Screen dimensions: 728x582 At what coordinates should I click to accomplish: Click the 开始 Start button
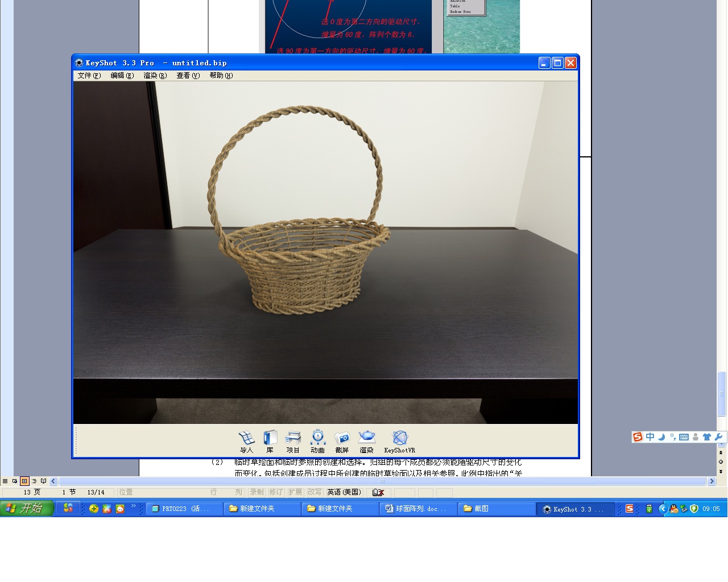click(x=27, y=508)
